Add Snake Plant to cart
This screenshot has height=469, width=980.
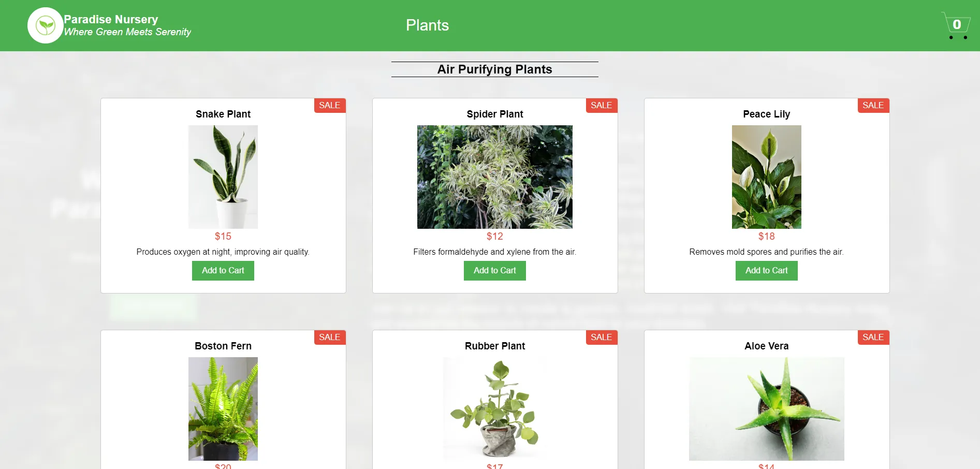223,271
